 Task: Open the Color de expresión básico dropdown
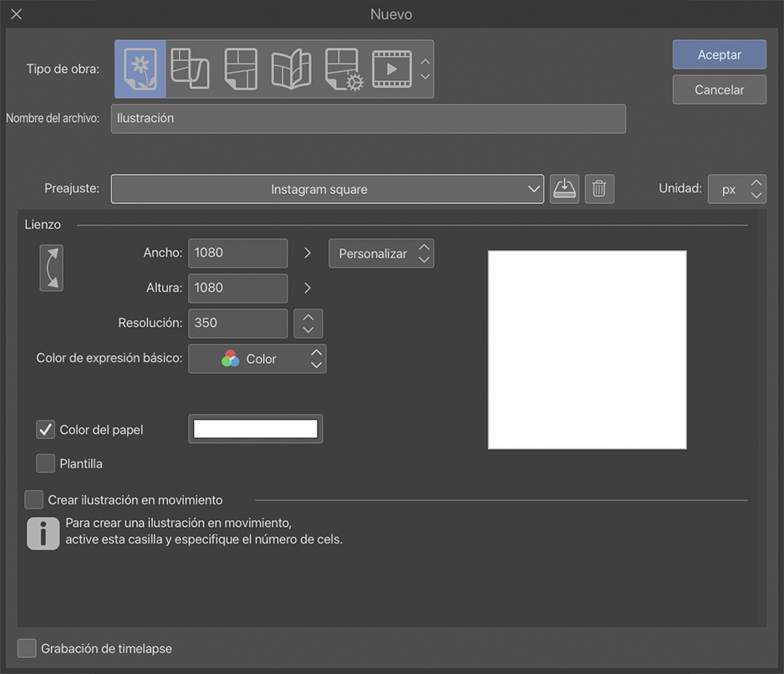coord(257,359)
